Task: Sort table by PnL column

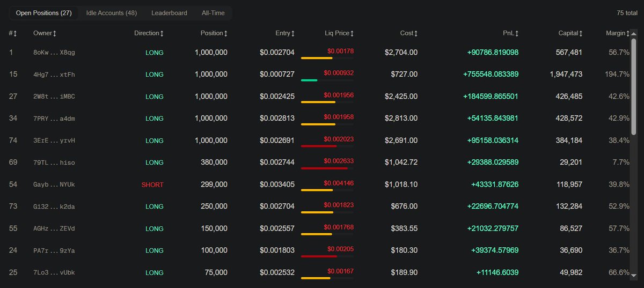Action: pyautogui.click(x=511, y=33)
